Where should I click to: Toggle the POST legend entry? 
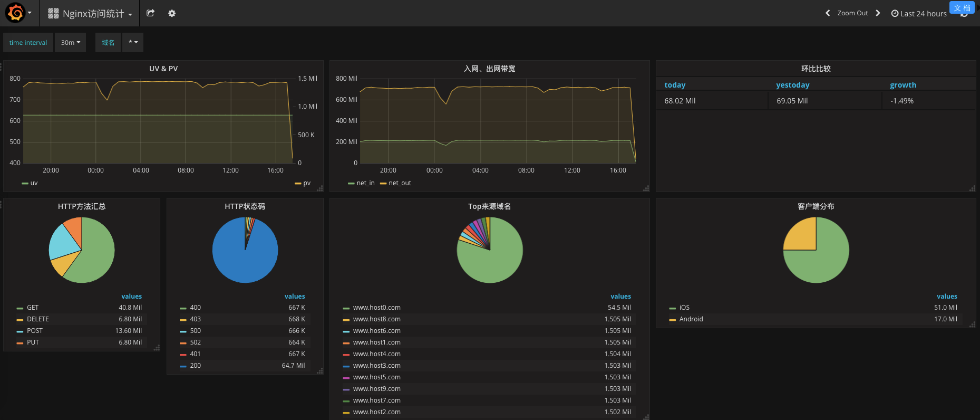click(35, 331)
